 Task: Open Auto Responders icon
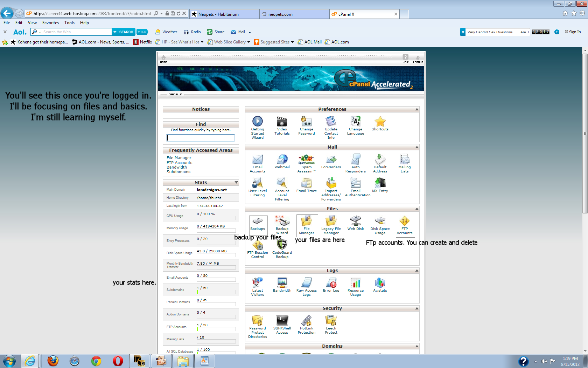(356, 159)
